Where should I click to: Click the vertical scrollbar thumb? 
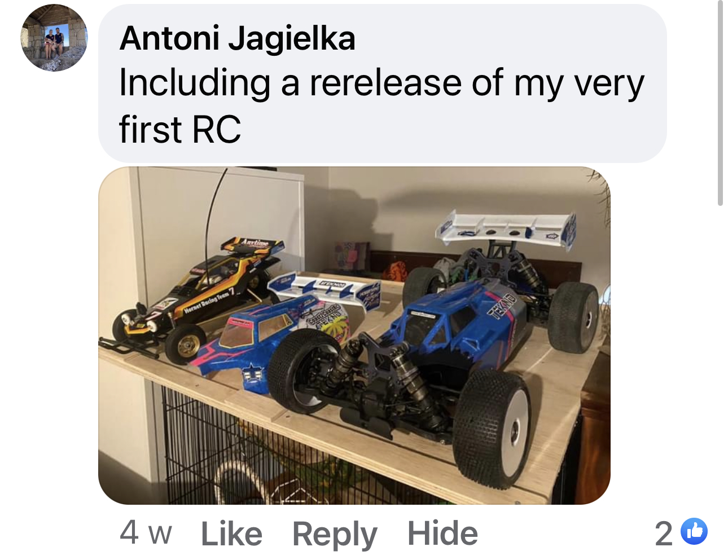click(720, 103)
